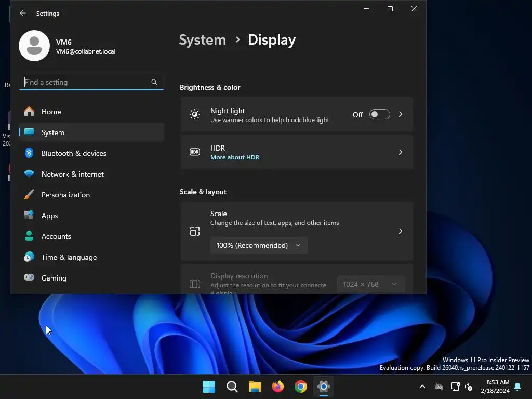Click the Display resolution icon

pyautogui.click(x=195, y=284)
